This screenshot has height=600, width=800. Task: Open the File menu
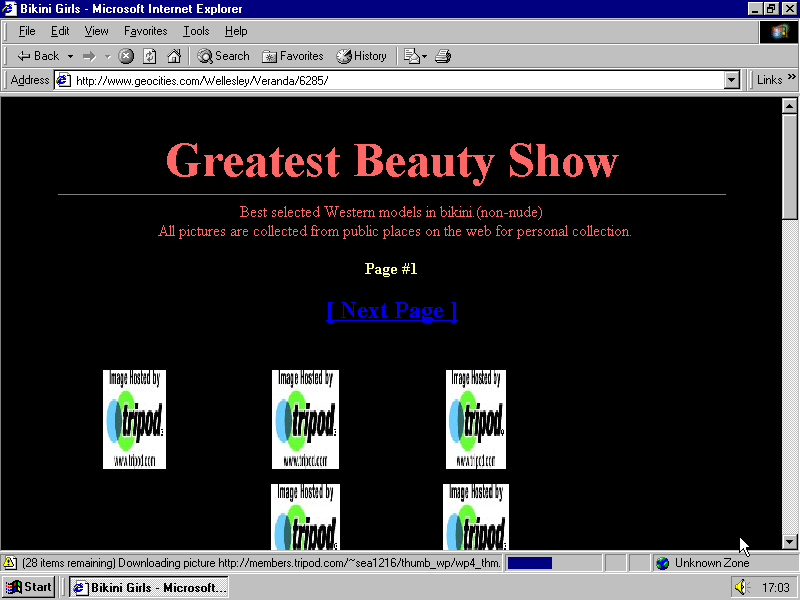27,31
